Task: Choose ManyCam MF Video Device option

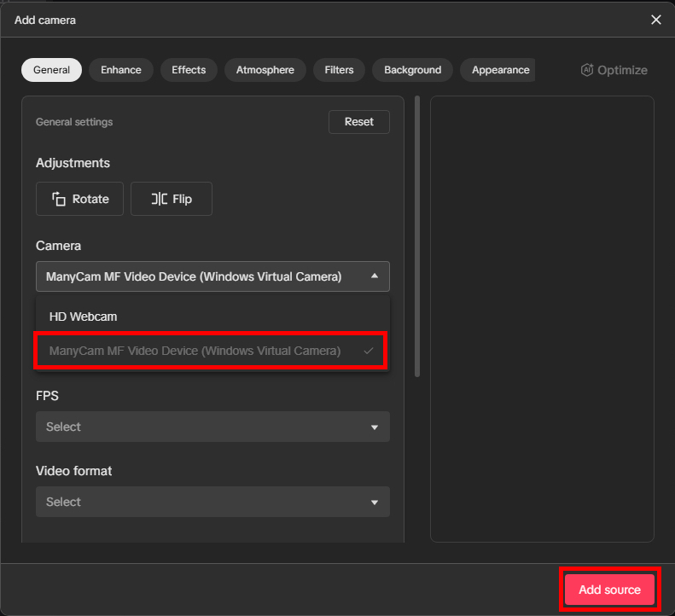Action: click(195, 351)
